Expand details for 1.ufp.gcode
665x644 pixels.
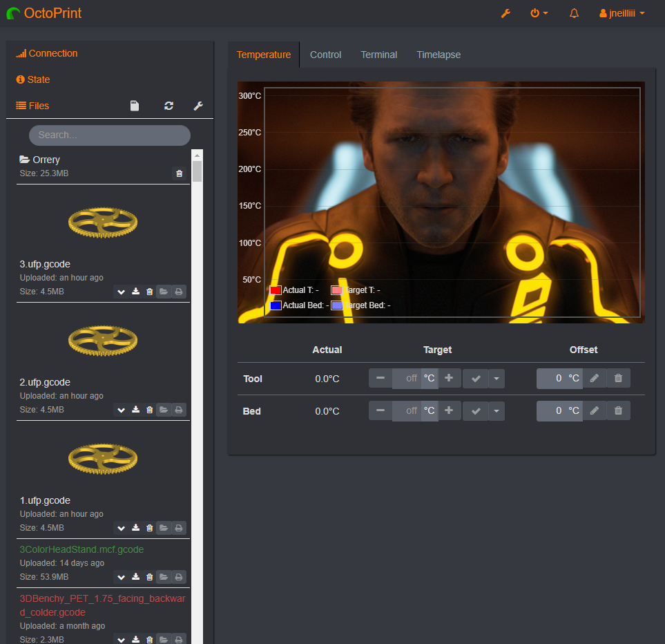pos(122,528)
